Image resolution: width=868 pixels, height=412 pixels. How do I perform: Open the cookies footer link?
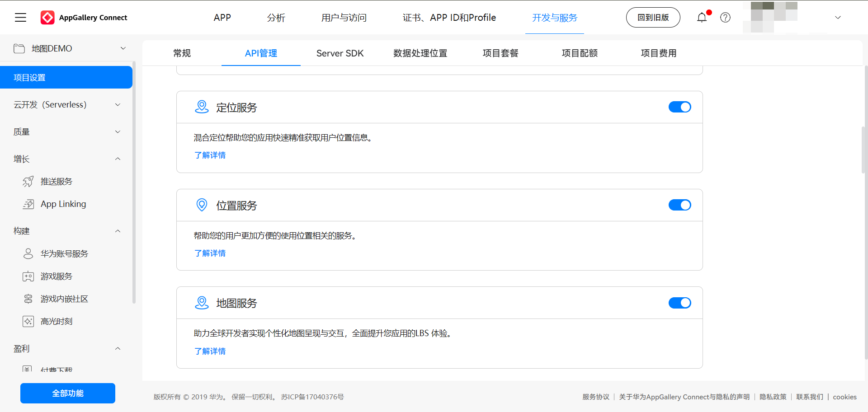tap(844, 397)
